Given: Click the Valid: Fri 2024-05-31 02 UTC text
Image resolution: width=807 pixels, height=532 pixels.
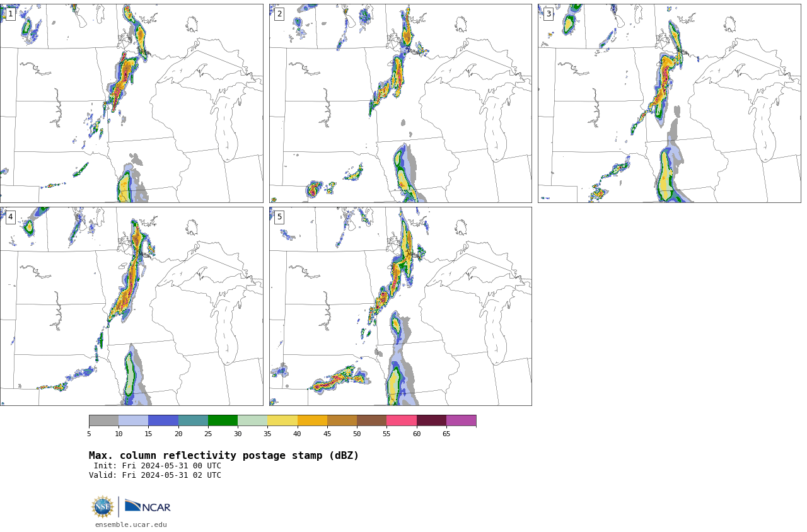Looking at the screenshot, I should pyautogui.click(x=155, y=475).
